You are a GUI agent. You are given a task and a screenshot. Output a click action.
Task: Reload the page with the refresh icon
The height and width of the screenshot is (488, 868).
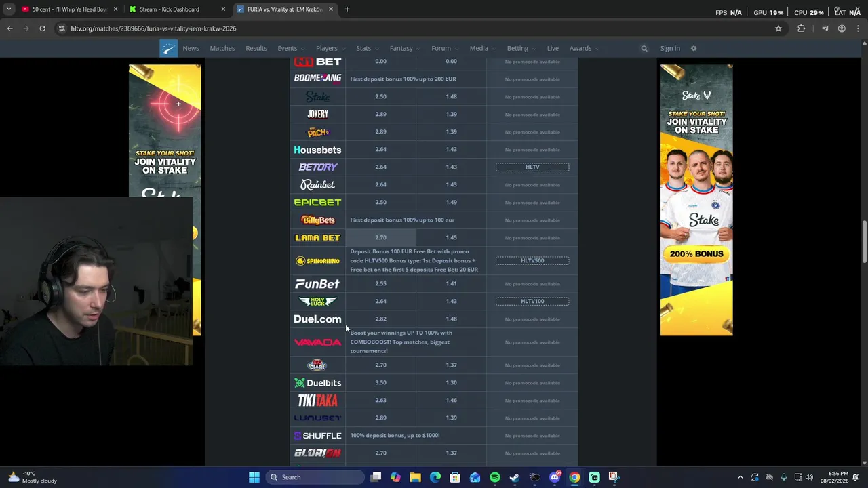coord(42,28)
